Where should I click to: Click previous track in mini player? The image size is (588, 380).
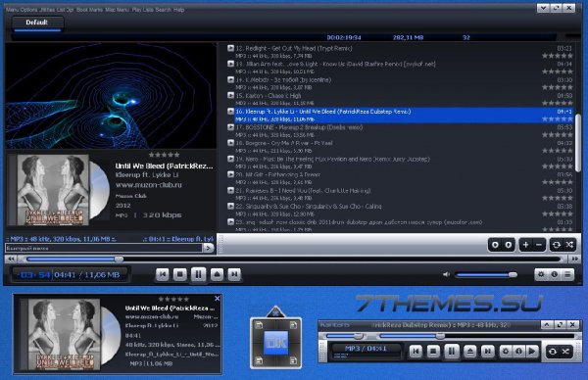[416, 352]
